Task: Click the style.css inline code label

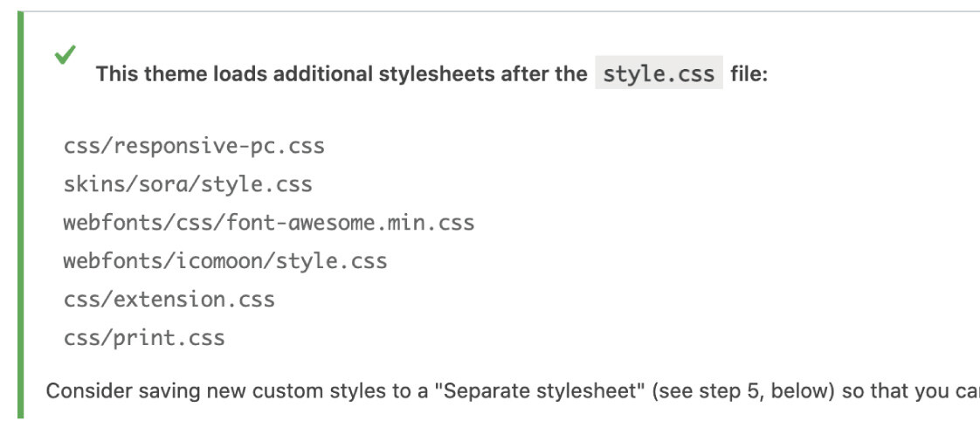Action: pos(659,73)
